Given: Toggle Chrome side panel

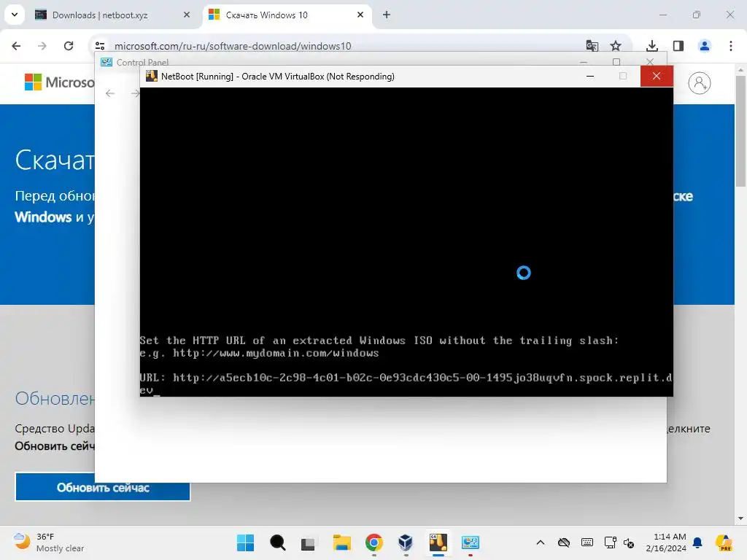Looking at the screenshot, I should pos(678,46).
